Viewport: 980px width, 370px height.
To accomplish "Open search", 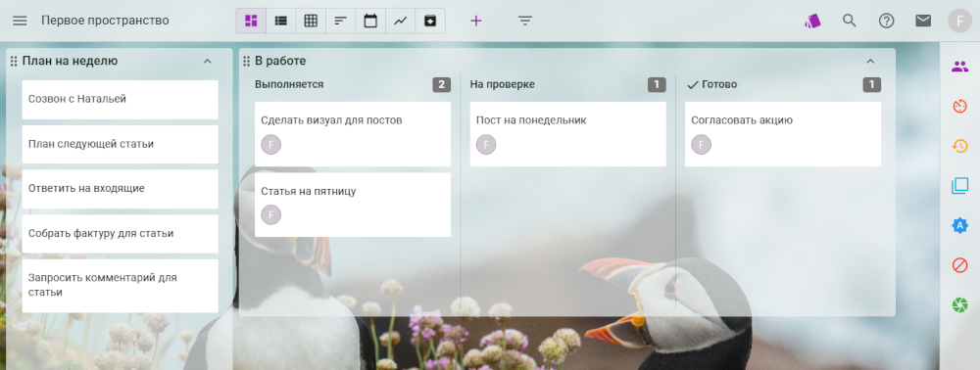I will click(x=850, y=21).
